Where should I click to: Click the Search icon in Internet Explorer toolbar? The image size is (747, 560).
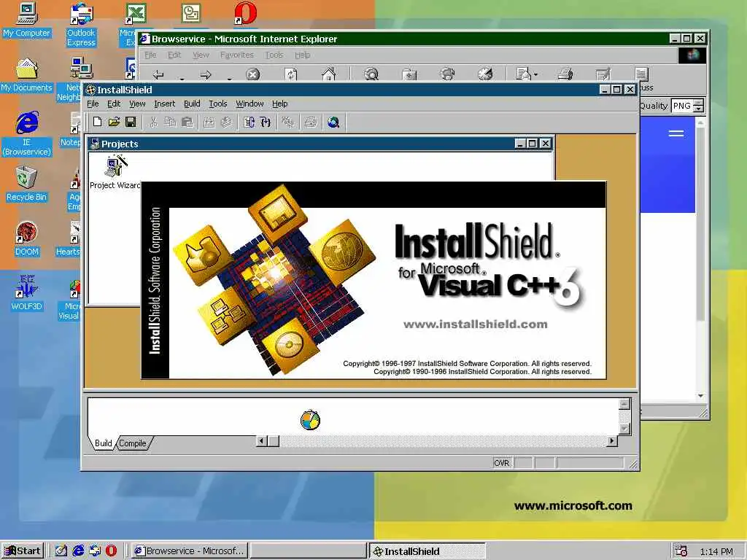click(371, 74)
